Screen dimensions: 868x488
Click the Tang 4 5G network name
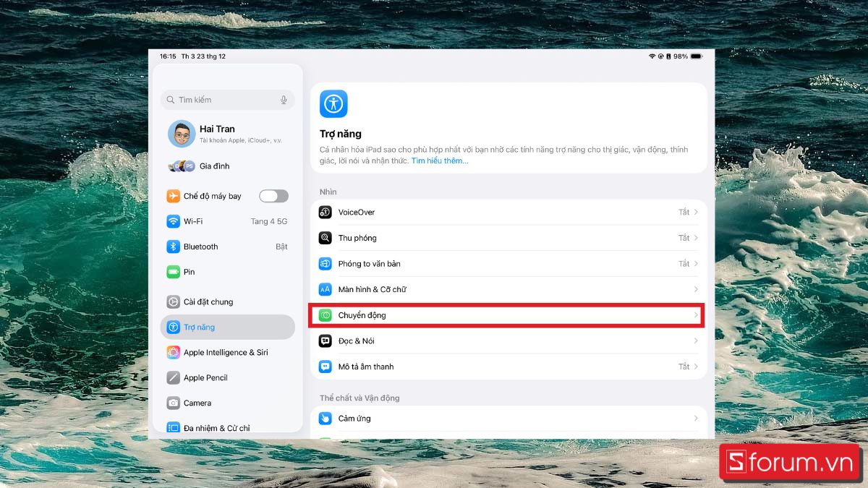(269, 221)
